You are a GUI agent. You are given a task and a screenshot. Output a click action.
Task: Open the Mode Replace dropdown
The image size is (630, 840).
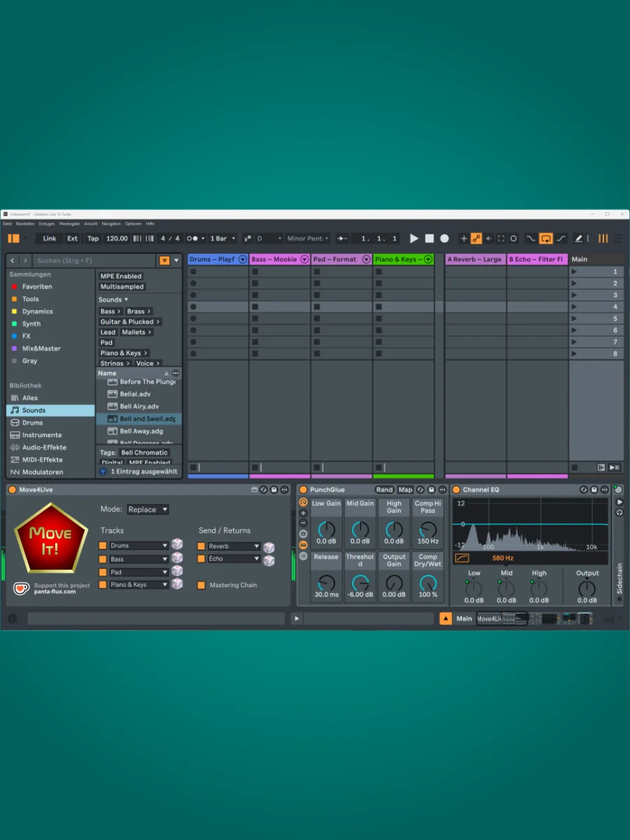(148, 510)
